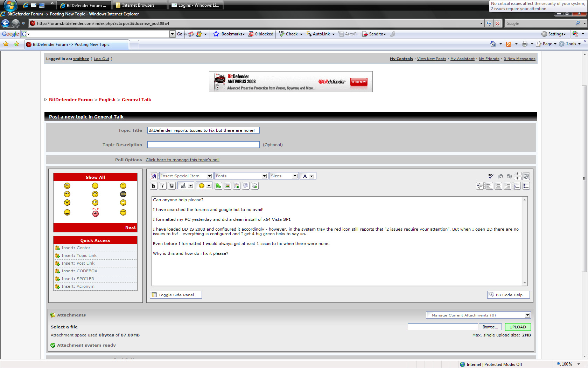Click the Print icon in IE command bar

524,44
